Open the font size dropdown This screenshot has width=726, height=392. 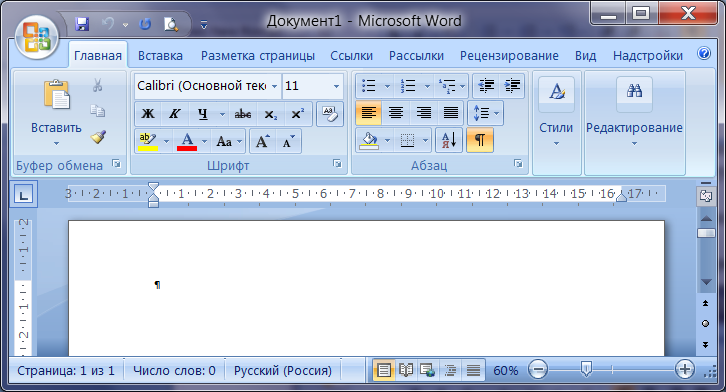(337, 86)
